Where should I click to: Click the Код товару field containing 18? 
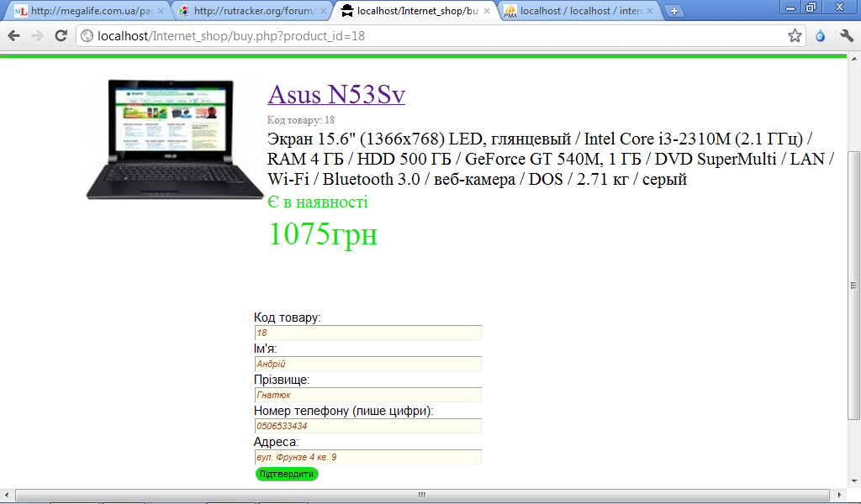click(x=368, y=333)
